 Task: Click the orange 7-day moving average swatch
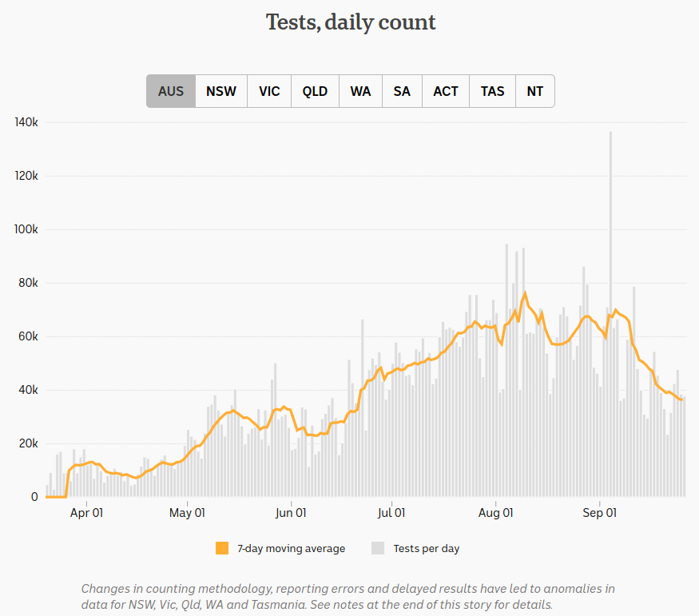point(222,548)
